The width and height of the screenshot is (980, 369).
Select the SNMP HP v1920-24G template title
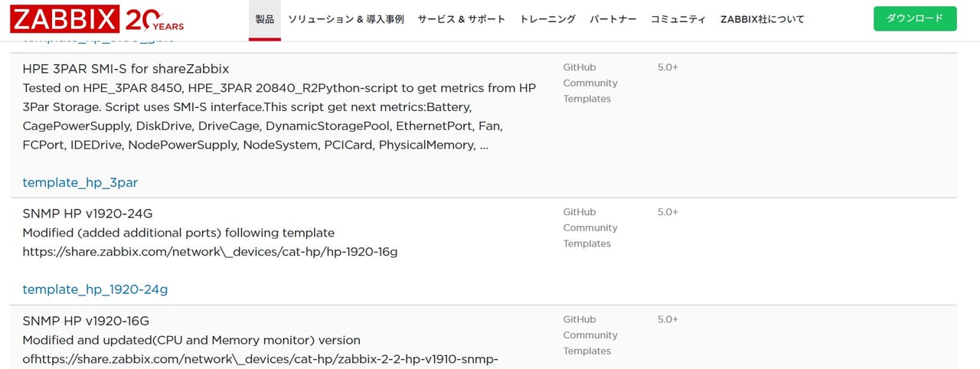(86, 213)
